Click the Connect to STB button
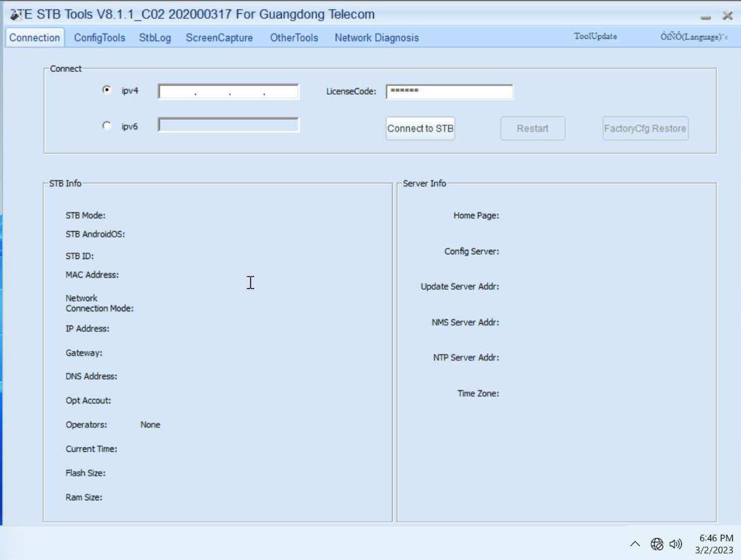 coord(420,129)
